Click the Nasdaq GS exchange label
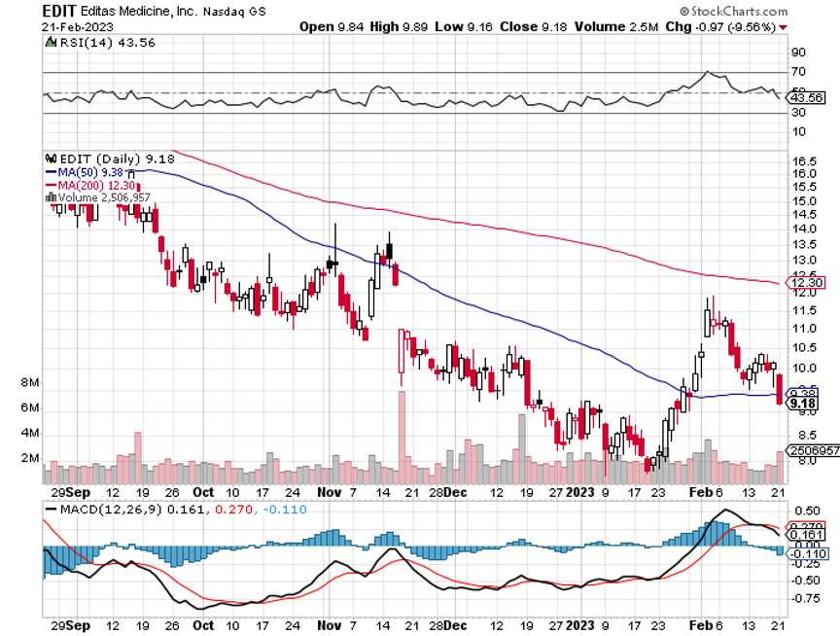Screen dimensions: 840x636 pos(234,12)
